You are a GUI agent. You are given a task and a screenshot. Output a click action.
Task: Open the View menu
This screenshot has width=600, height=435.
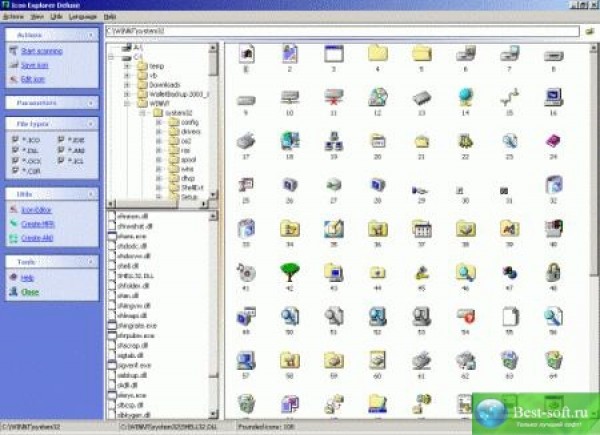tap(37, 17)
